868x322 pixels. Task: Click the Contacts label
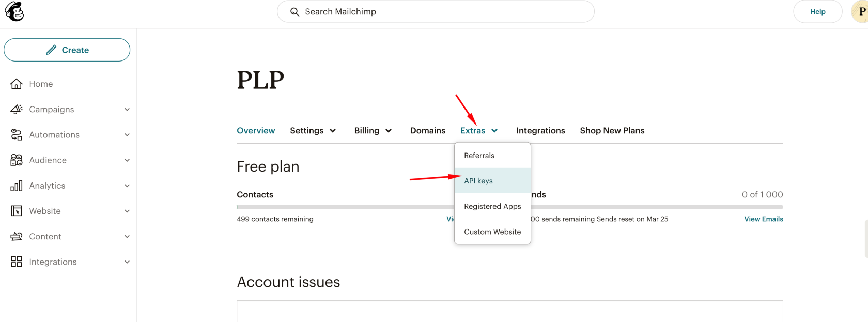point(255,195)
